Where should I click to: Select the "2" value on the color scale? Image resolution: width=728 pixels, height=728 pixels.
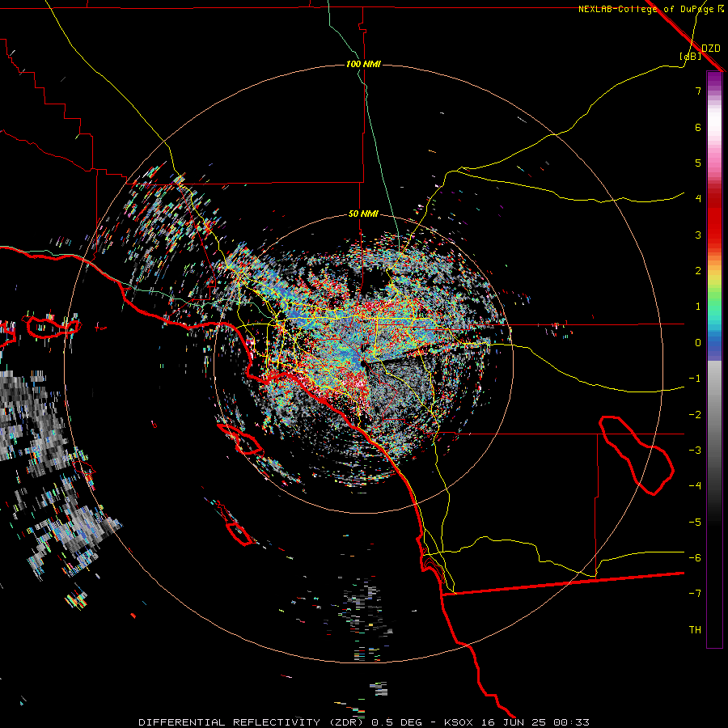click(698, 271)
